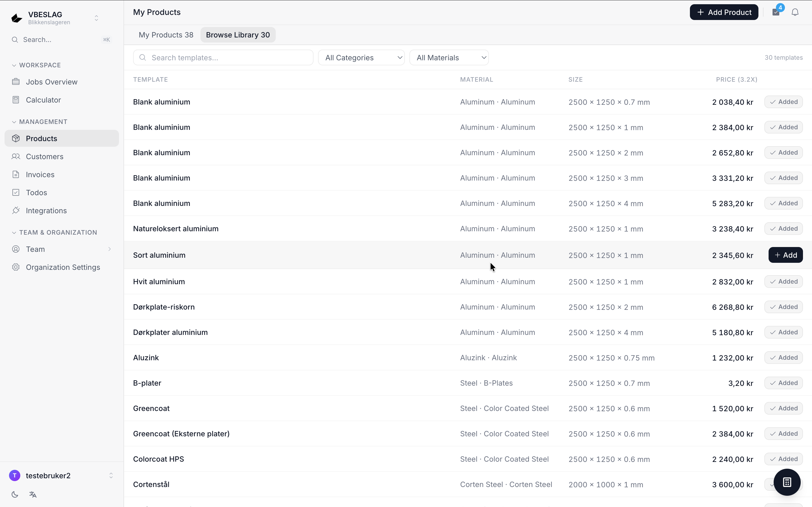Open the All Categories dropdown
The width and height of the screenshot is (812, 507).
click(361, 58)
